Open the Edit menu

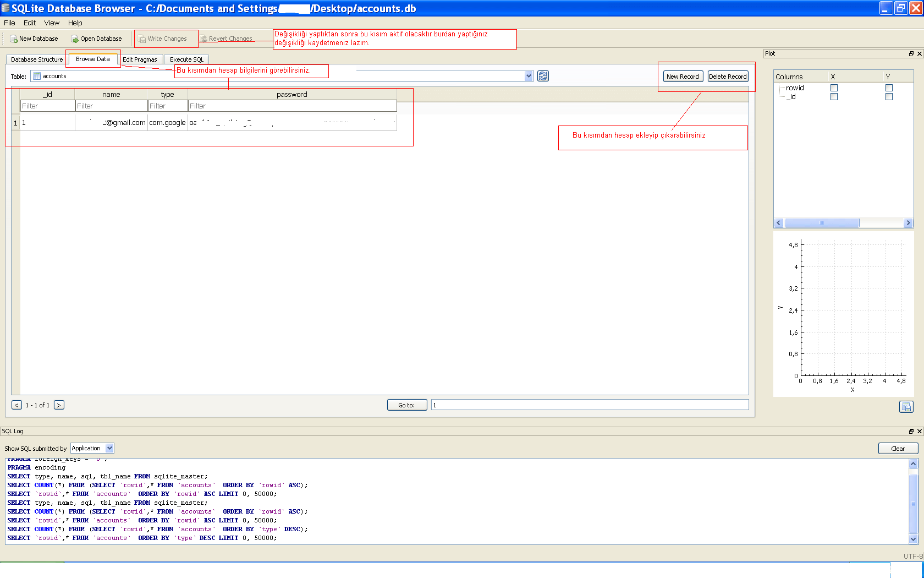30,23
